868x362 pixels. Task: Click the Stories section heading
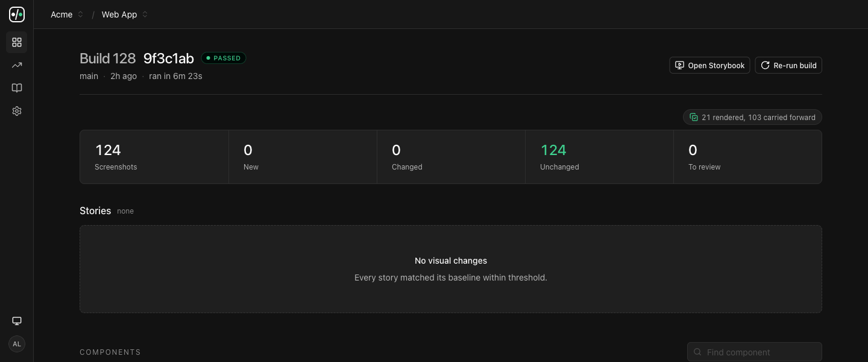(x=95, y=211)
